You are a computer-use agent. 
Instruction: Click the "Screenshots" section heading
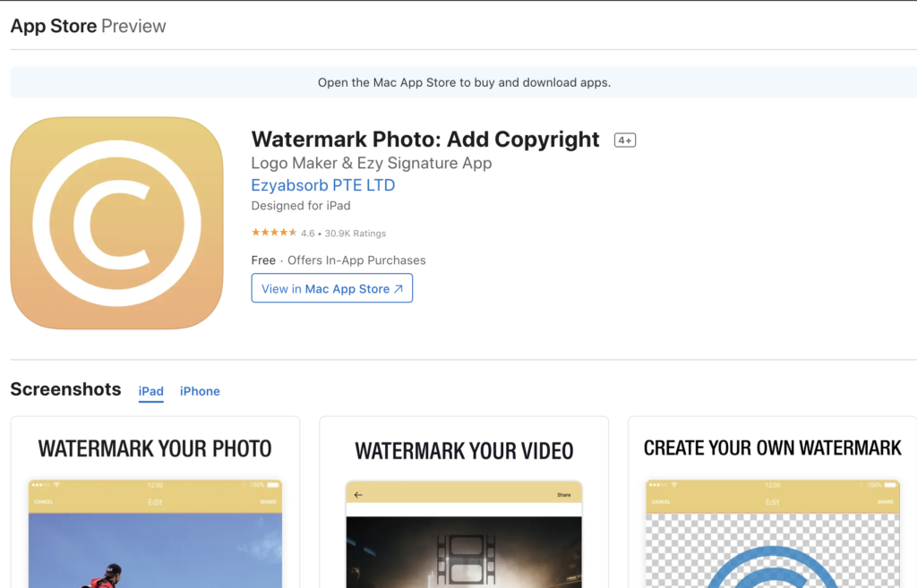(x=65, y=389)
